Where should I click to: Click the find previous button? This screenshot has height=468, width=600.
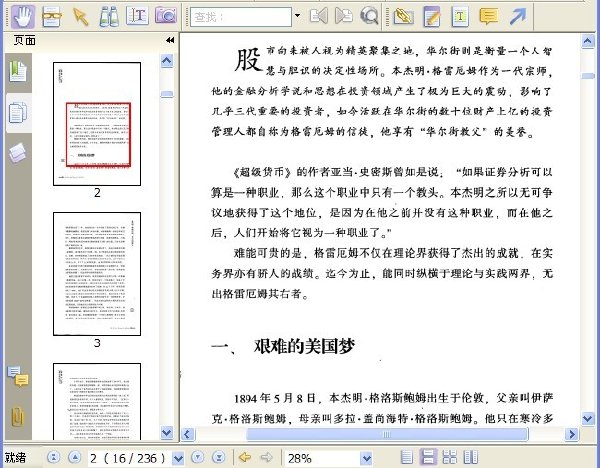[x=318, y=16]
